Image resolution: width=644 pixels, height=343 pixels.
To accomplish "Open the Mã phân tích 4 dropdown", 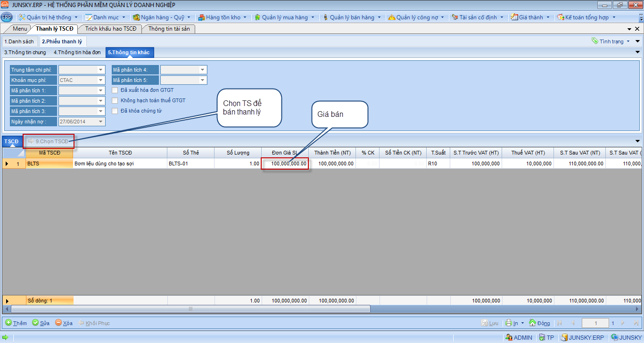I will point(202,70).
